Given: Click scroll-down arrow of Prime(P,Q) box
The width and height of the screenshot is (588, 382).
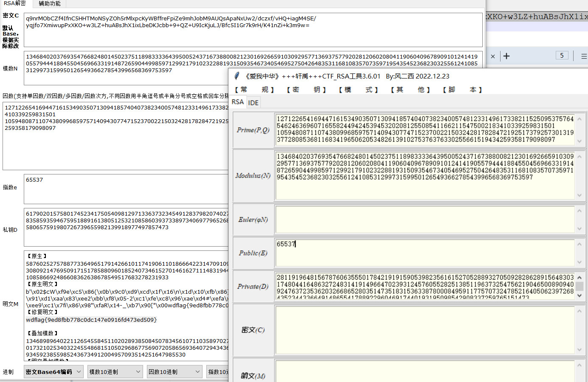Looking at the screenshot, I should (x=580, y=141).
